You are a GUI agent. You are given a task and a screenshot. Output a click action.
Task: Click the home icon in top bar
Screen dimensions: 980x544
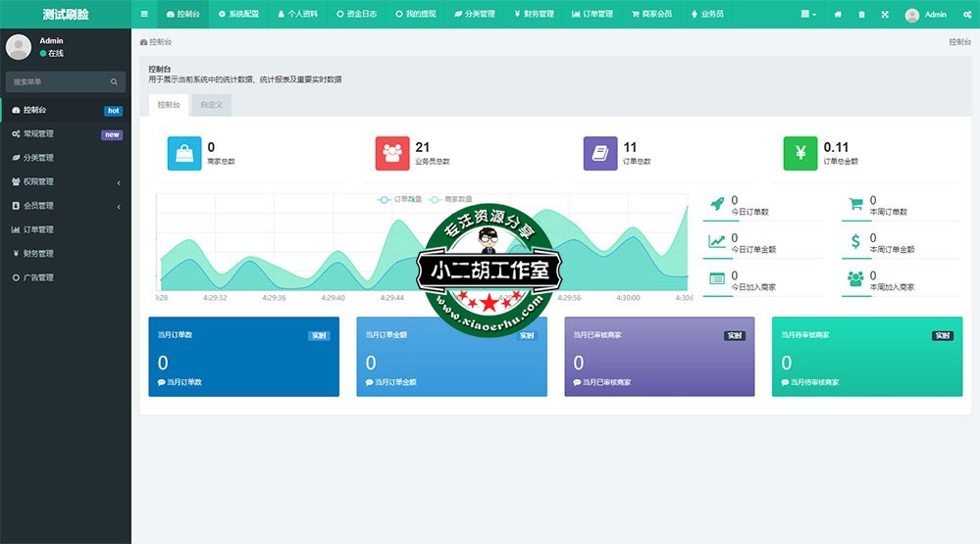coord(838,15)
